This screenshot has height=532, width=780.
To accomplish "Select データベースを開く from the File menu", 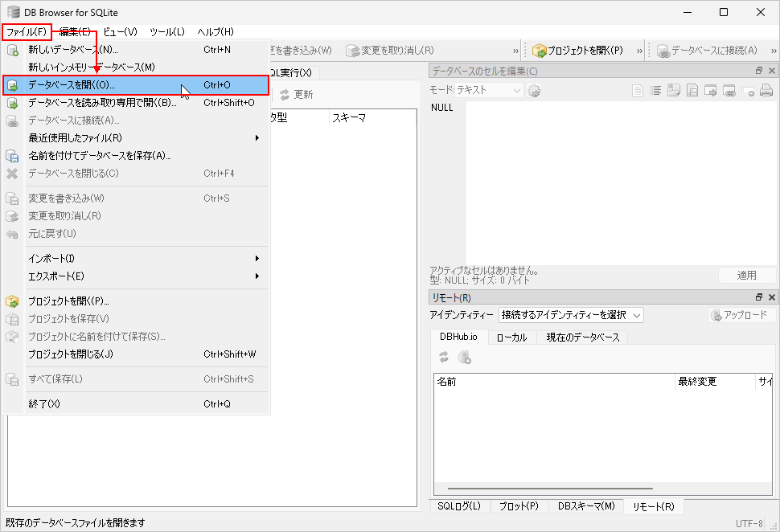I will 72,85.
